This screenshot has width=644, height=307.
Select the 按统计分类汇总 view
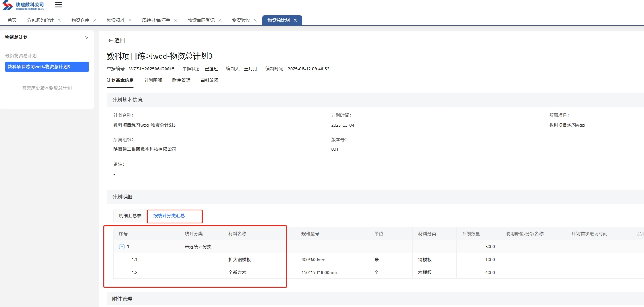click(x=169, y=216)
